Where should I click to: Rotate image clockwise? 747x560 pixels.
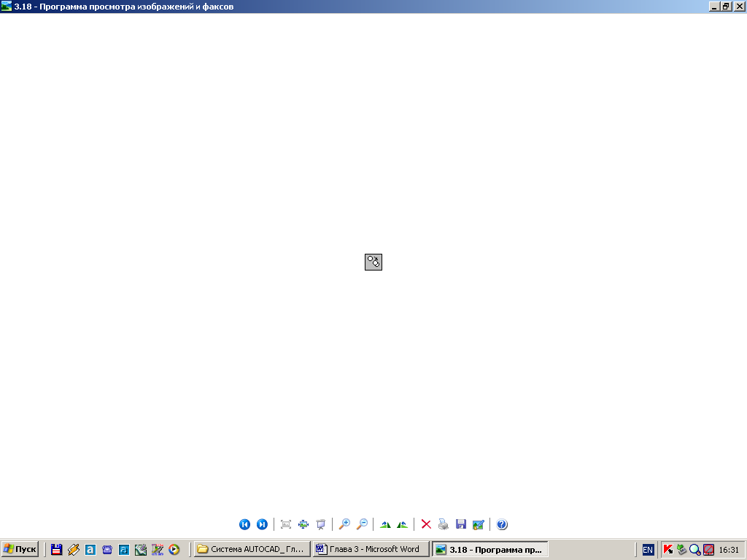click(385, 524)
